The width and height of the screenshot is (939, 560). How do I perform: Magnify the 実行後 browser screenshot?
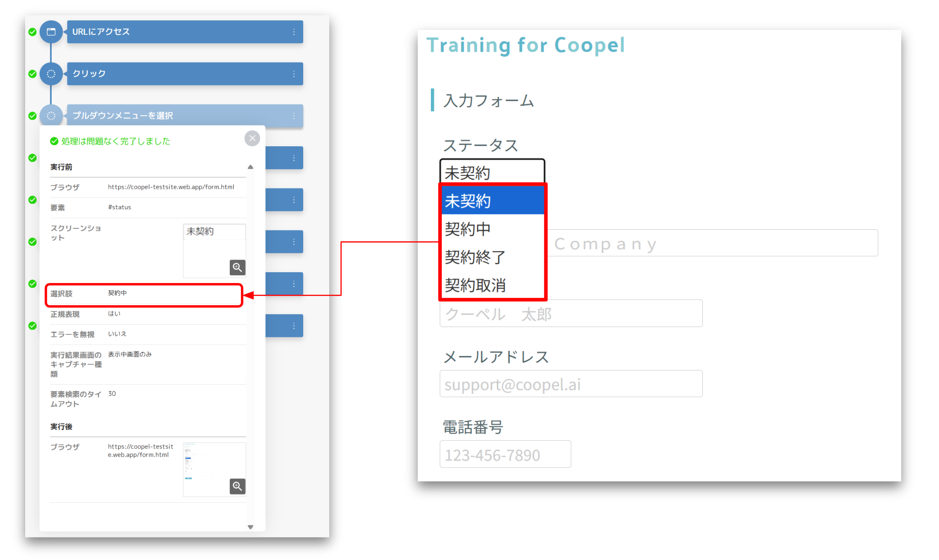click(x=237, y=486)
